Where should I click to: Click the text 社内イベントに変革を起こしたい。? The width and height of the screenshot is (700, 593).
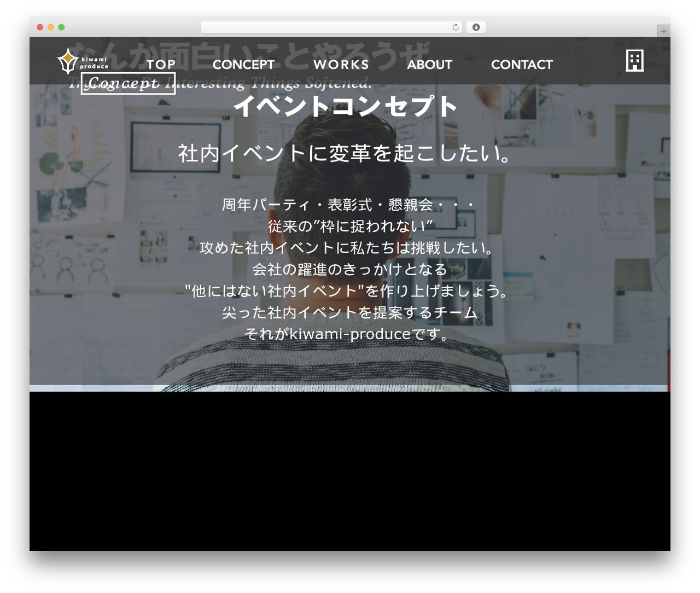[x=346, y=153]
